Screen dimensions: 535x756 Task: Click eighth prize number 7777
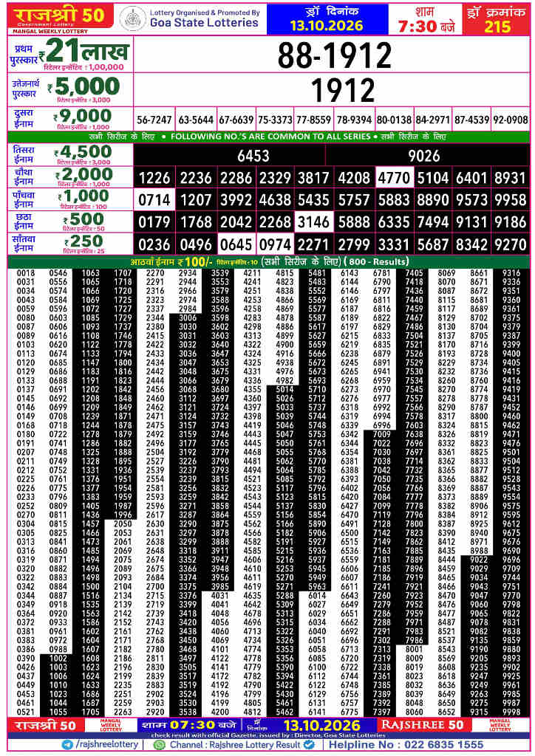[x=414, y=497]
